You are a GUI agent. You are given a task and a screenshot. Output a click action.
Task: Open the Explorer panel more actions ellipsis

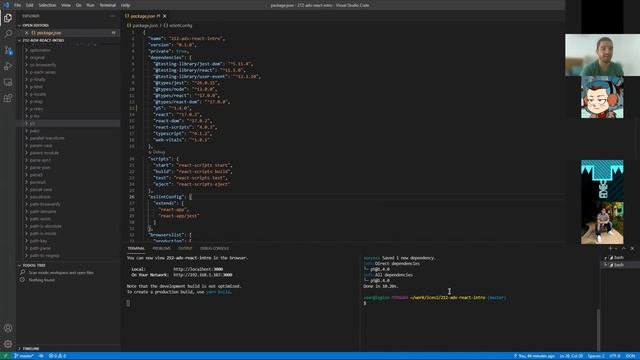[x=112, y=16]
